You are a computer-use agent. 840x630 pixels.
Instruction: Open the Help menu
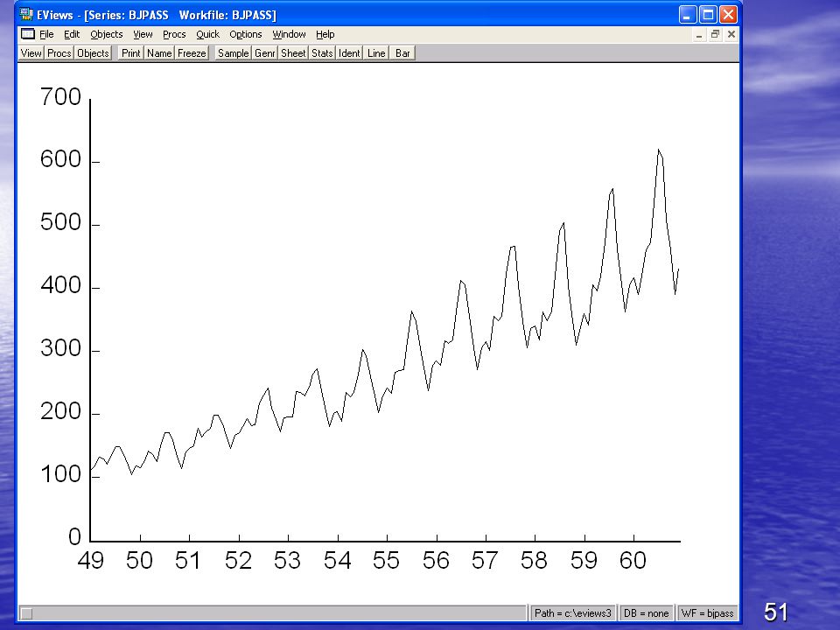click(325, 34)
